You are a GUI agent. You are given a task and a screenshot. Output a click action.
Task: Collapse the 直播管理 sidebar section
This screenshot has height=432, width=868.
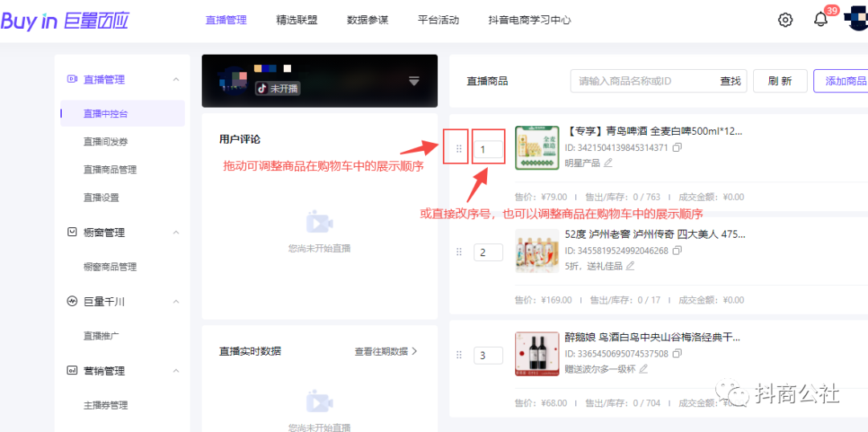coord(176,79)
